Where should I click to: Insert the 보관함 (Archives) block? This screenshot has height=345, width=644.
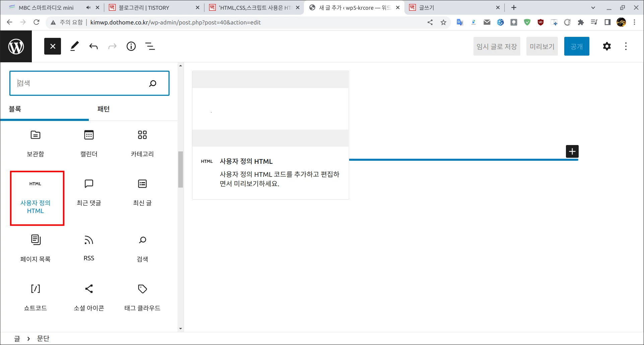coord(36,142)
